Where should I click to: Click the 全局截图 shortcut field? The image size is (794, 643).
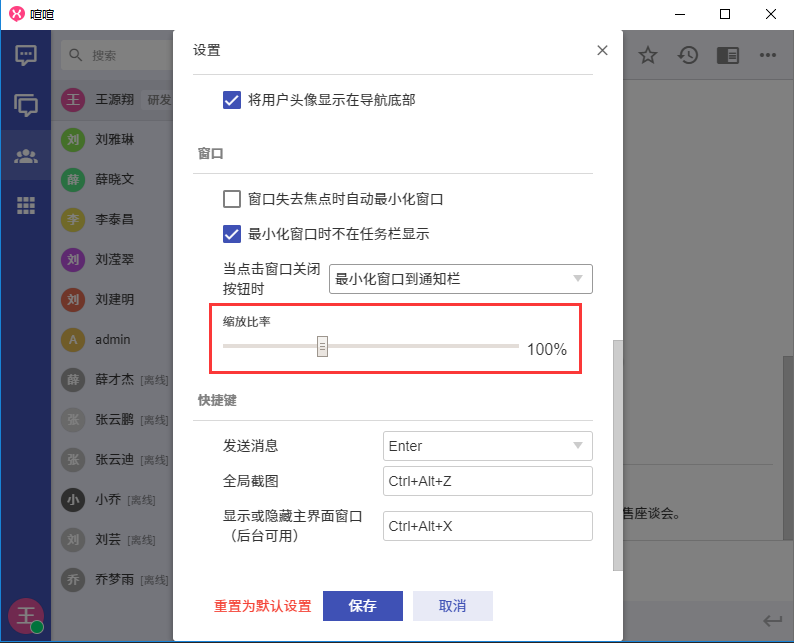pyautogui.click(x=488, y=481)
